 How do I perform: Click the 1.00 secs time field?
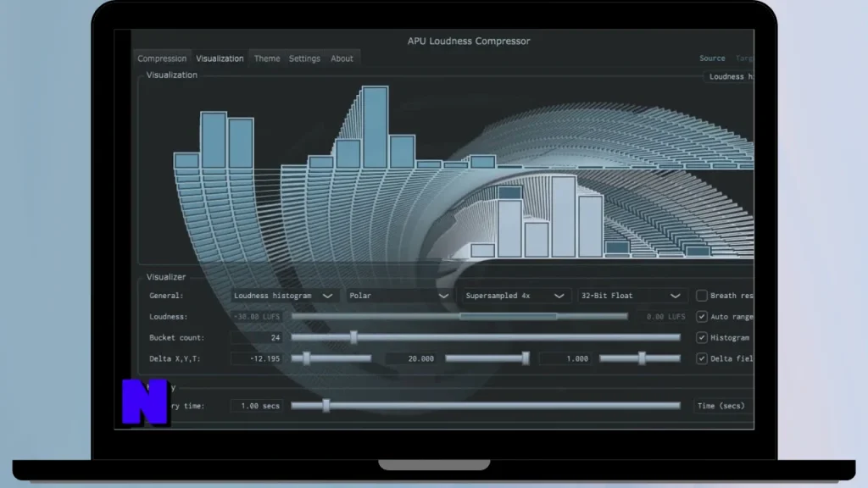[256, 406]
